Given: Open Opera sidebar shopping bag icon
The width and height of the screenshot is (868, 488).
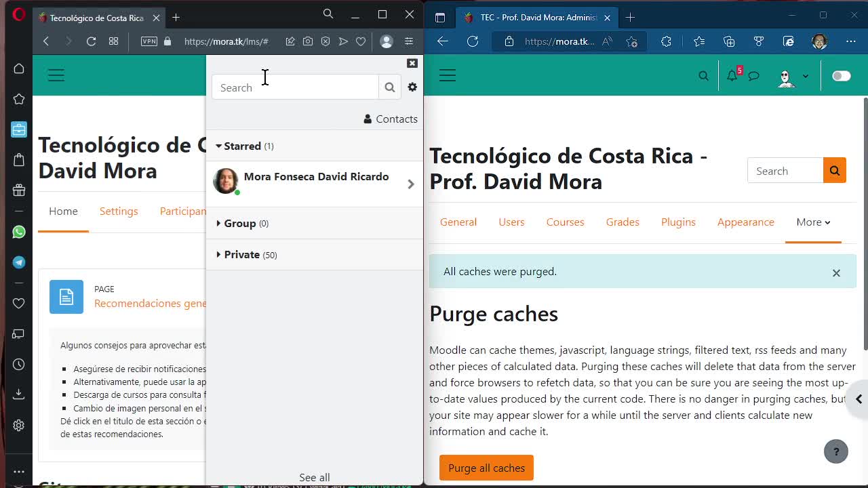Looking at the screenshot, I should (19, 160).
